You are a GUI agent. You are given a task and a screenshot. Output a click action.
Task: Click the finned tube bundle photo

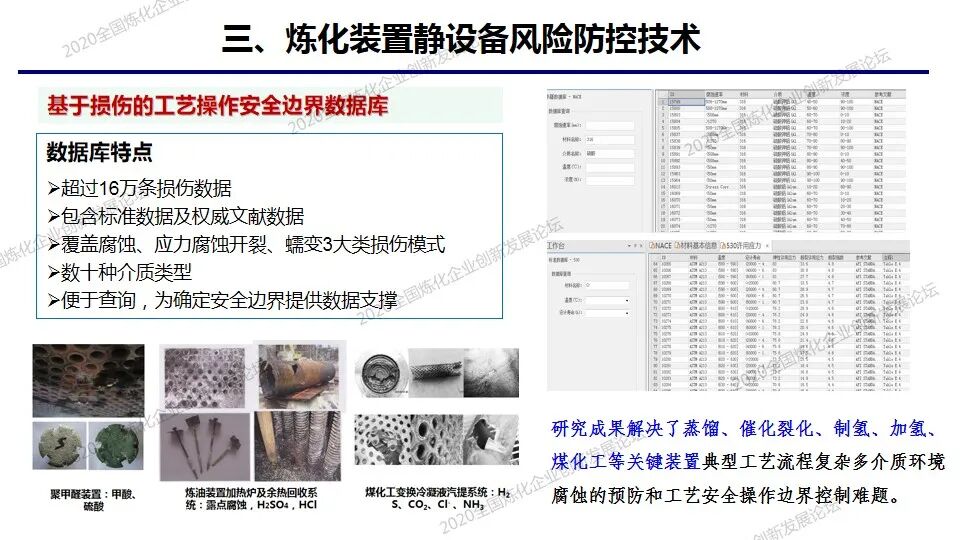pos(298,446)
